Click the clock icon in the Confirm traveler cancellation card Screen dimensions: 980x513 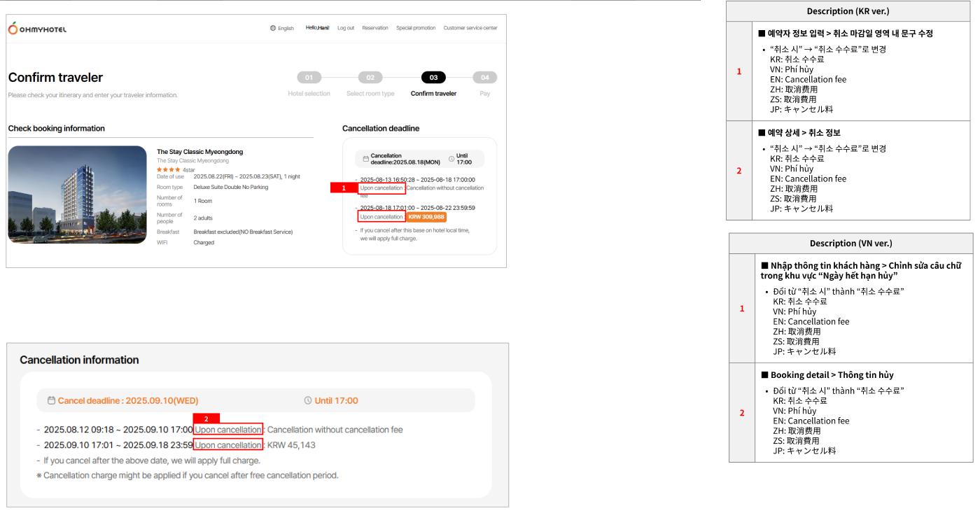click(x=451, y=159)
